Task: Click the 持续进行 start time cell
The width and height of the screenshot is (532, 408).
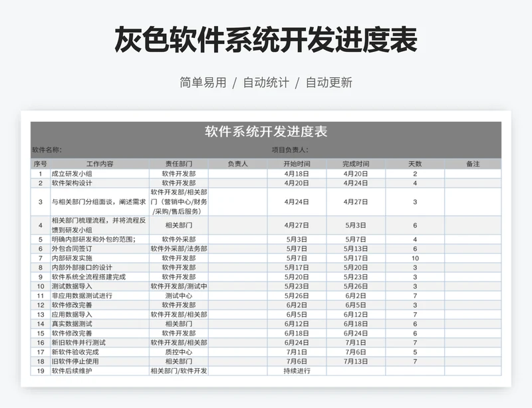Action: click(297, 371)
